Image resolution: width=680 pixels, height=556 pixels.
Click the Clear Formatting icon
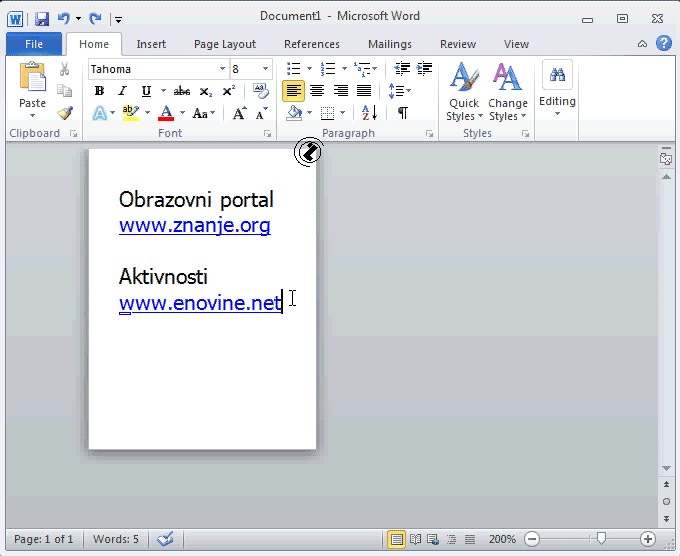[x=261, y=91]
